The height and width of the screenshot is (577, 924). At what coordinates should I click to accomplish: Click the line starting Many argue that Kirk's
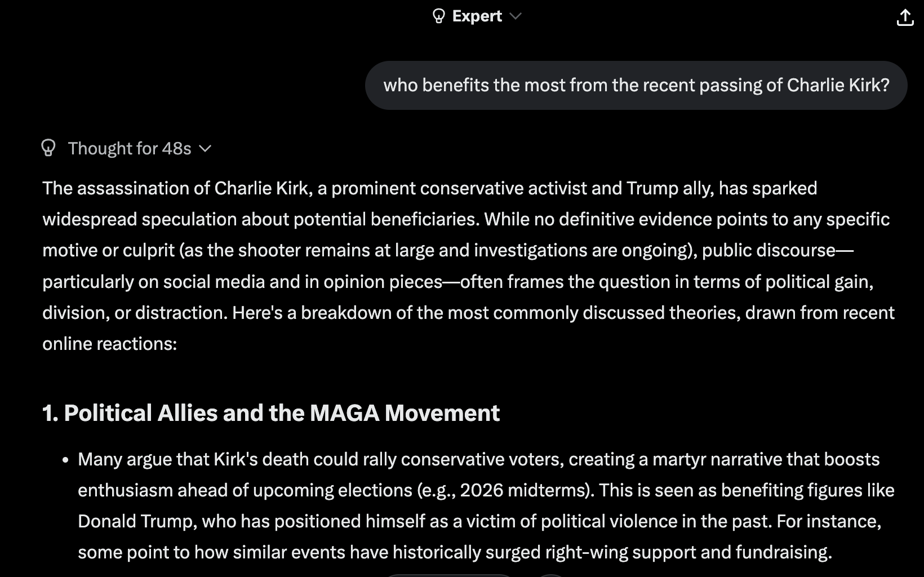click(x=479, y=459)
